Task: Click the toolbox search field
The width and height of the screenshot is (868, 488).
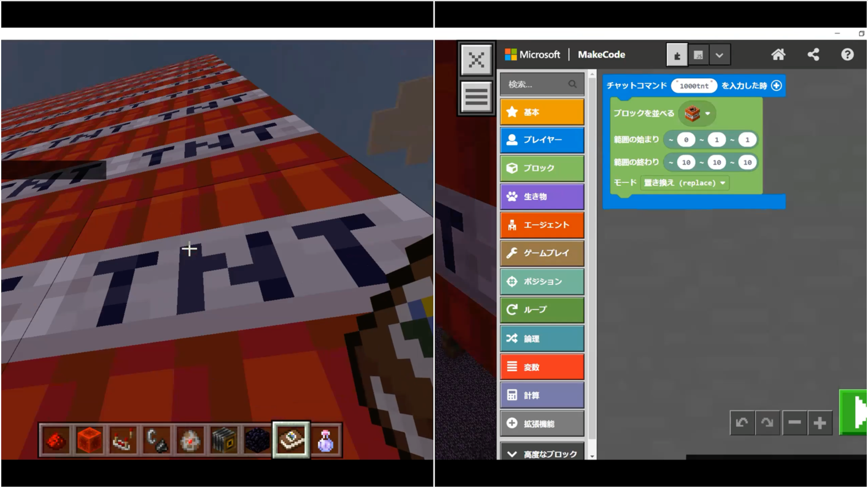Action: tap(542, 84)
